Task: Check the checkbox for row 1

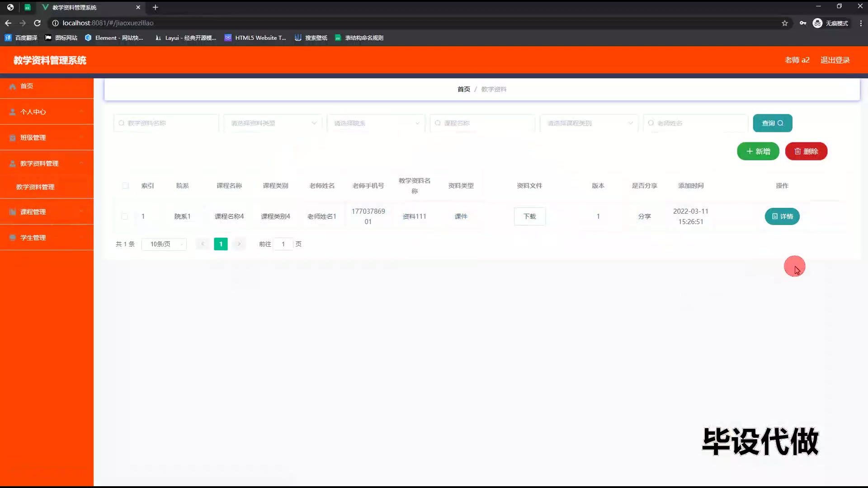Action: (125, 216)
